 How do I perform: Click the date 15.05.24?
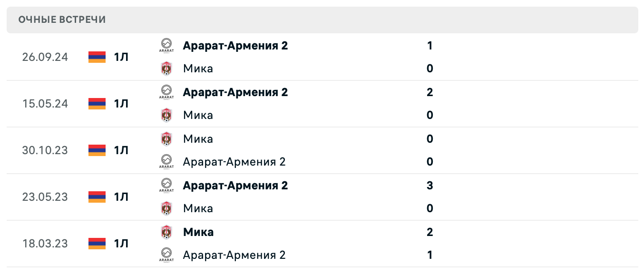(x=45, y=104)
